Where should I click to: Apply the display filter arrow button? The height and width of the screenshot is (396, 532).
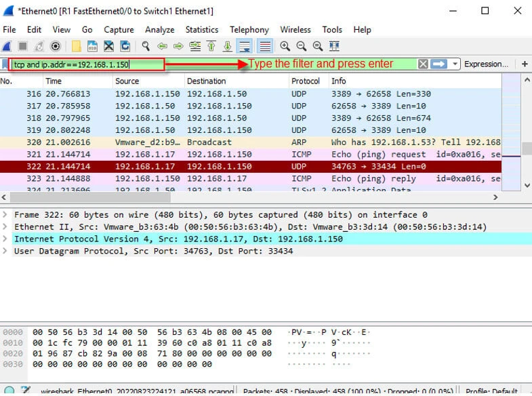pos(439,64)
